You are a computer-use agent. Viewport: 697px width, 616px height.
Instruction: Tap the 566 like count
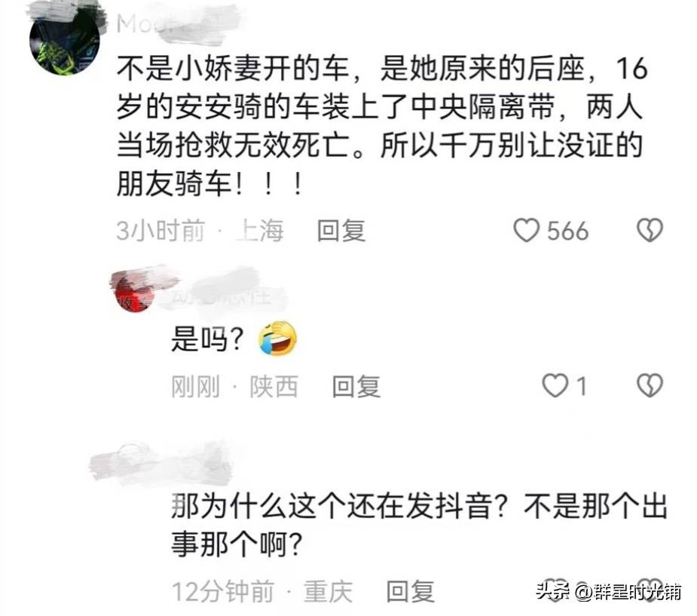(567, 231)
